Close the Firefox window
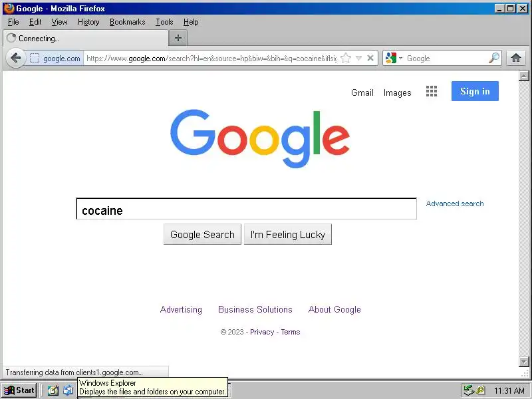Screen dimensions: 532x399 coord(523,9)
